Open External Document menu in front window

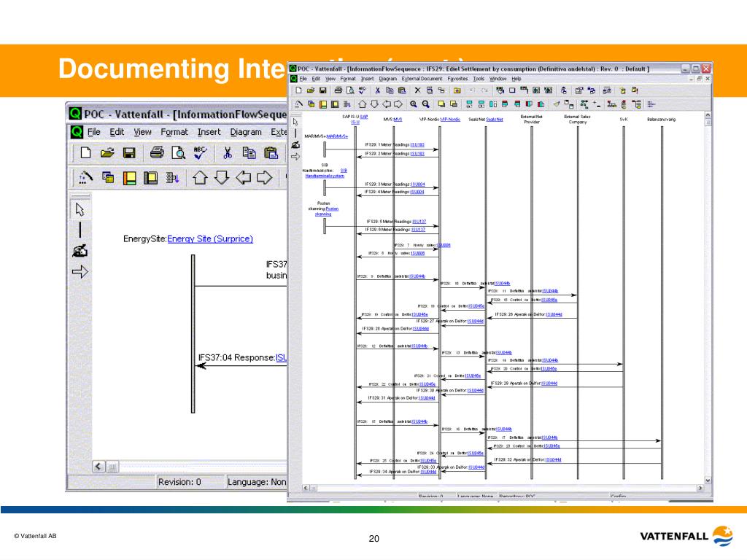tap(422, 79)
